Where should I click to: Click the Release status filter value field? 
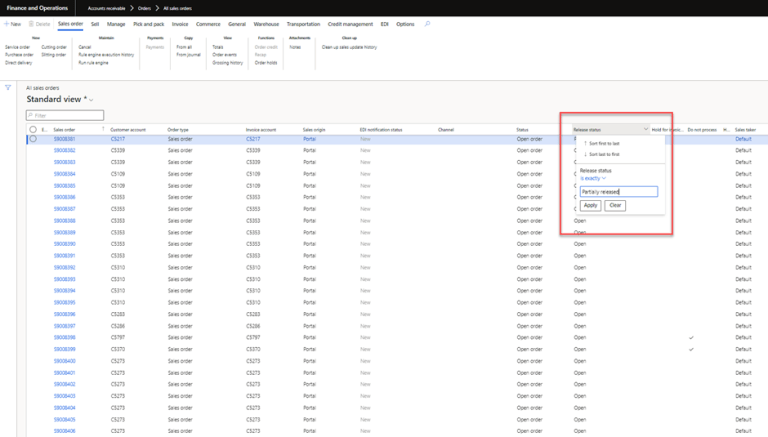618,192
